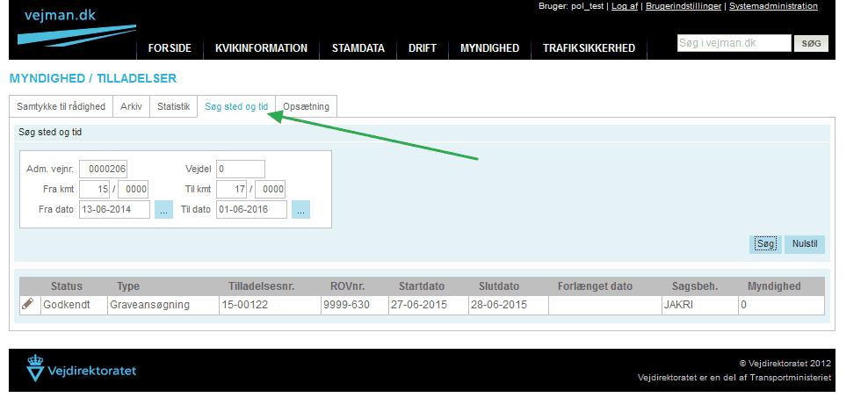The width and height of the screenshot is (868, 412).
Task: Click the Nulstil reset button
Action: click(x=804, y=244)
